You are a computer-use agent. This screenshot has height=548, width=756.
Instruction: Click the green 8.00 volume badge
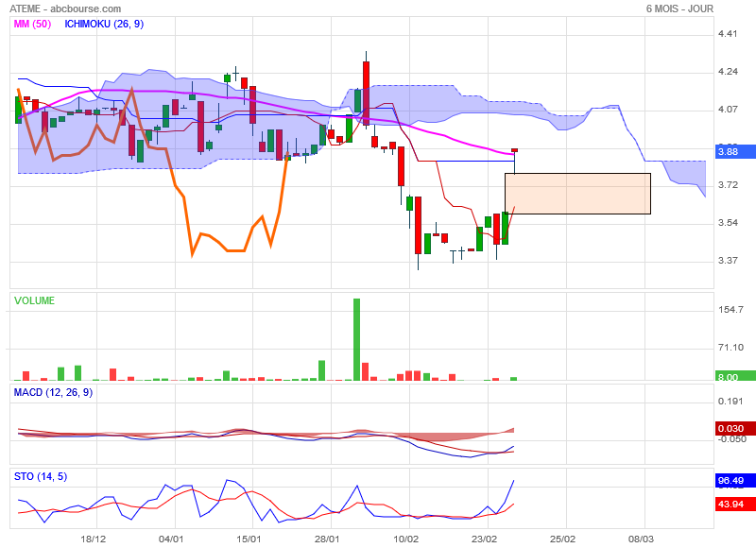(x=735, y=376)
